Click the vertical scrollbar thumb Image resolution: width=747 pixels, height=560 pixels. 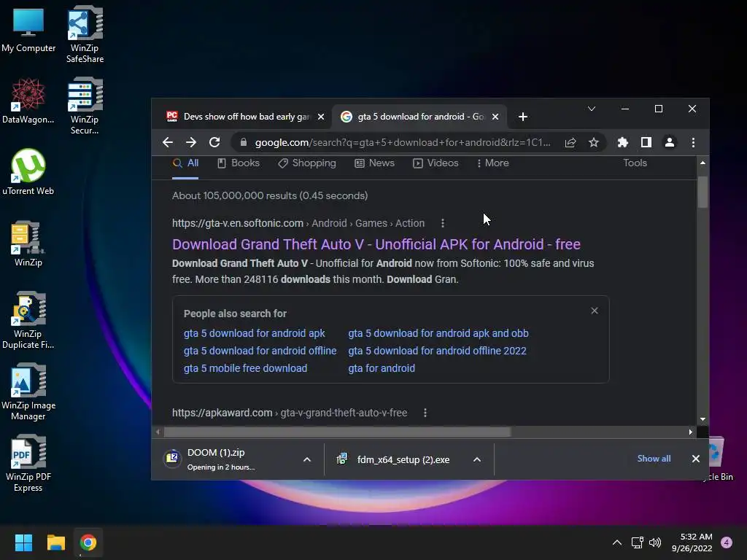[703, 192]
